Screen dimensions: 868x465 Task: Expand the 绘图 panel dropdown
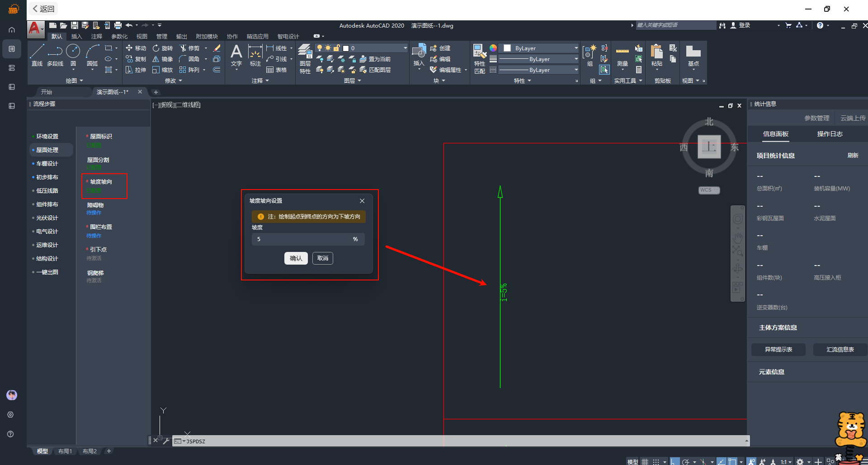[x=75, y=81]
